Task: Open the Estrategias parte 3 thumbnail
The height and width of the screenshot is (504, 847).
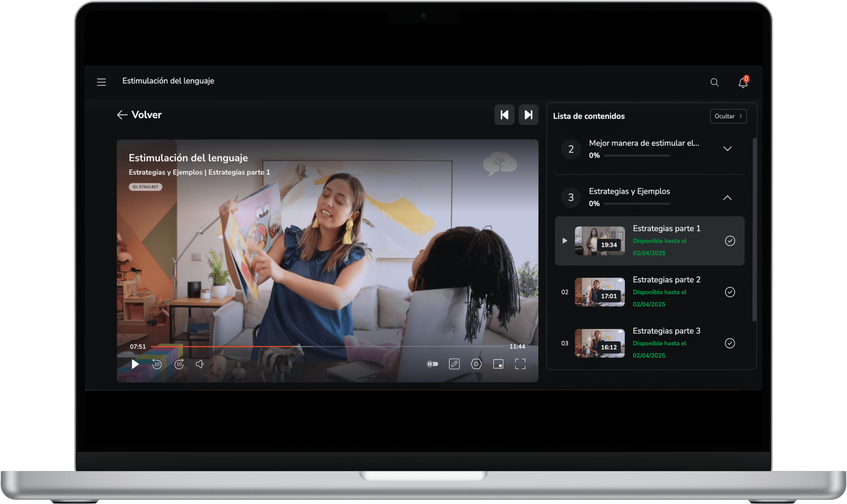Action: (x=600, y=343)
